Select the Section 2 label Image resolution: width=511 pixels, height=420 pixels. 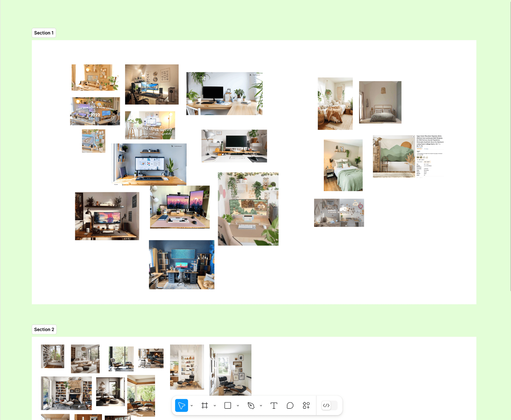point(44,329)
